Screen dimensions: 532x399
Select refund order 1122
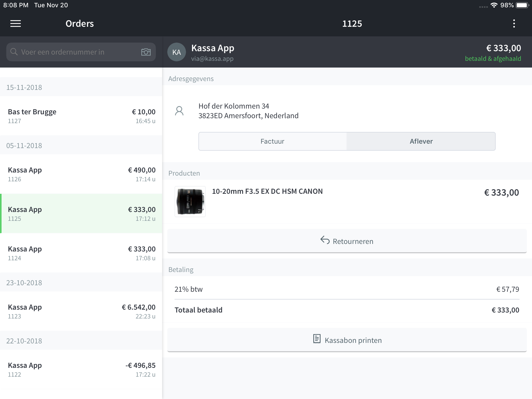[x=81, y=369]
